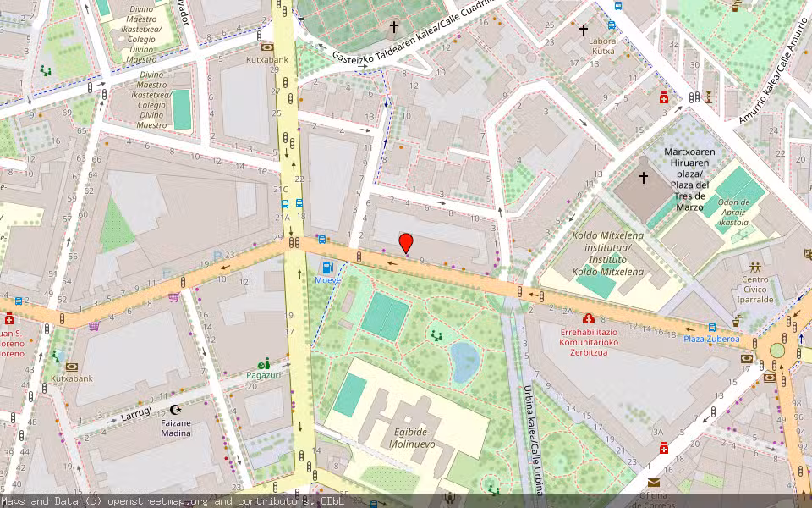Click the red pharmacy icon near Amurrio kalea

pyautogui.click(x=664, y=97)
